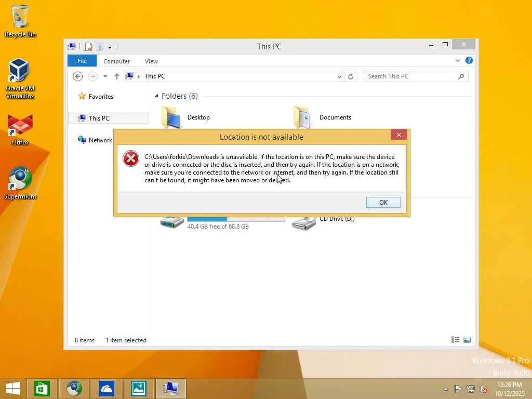The image size is (532, 399).
Task: Open the r3dfox desktop shortcut
Action: 20,130
